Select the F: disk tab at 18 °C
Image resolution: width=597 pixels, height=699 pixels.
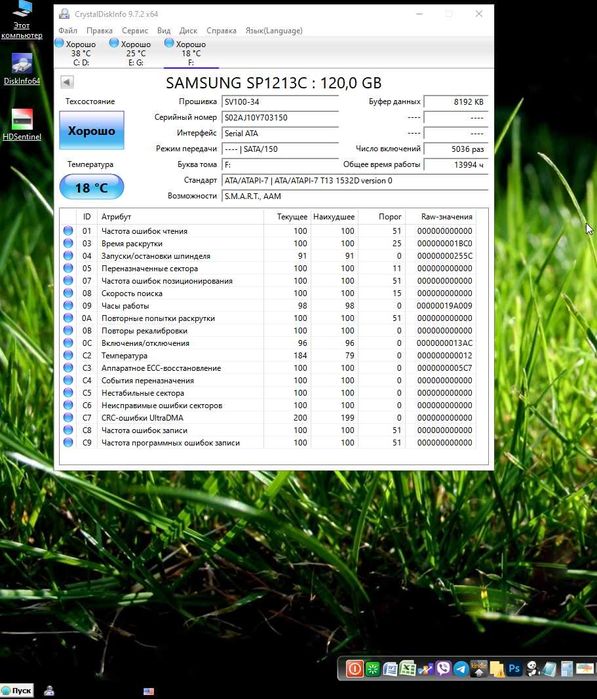191,53
